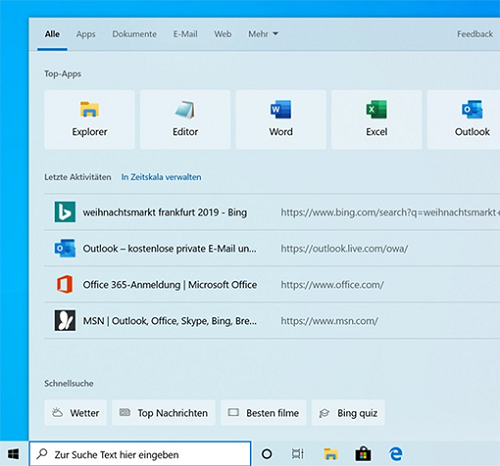Viewport: 500px width, 466px height.
Task: Click the Feedback link
Action: [475, 34]
